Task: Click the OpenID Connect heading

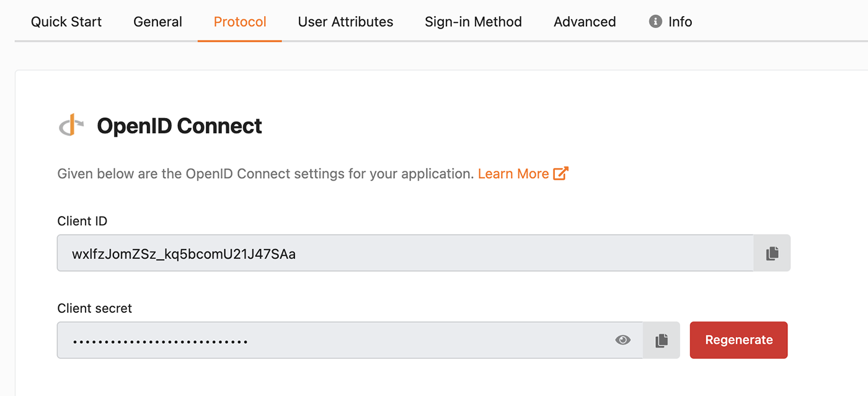Action: click(x=180, y=126)
